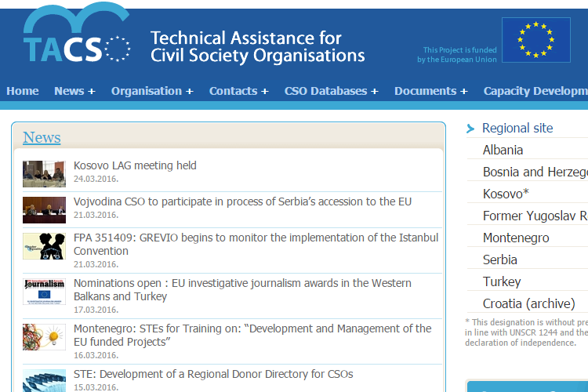The image size is (588, 392).
Task: Select Bosnia and Herzegovina country site
Action: click(x=535, y=172)
